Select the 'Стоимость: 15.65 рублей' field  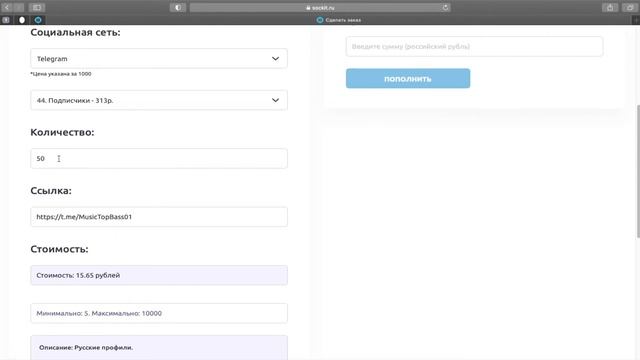tap(159, 275)
